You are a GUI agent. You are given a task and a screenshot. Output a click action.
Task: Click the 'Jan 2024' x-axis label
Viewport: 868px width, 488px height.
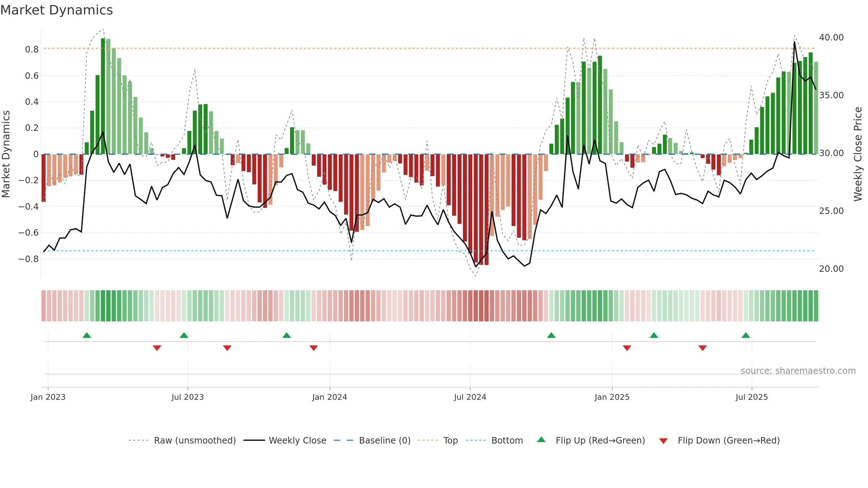330,397
